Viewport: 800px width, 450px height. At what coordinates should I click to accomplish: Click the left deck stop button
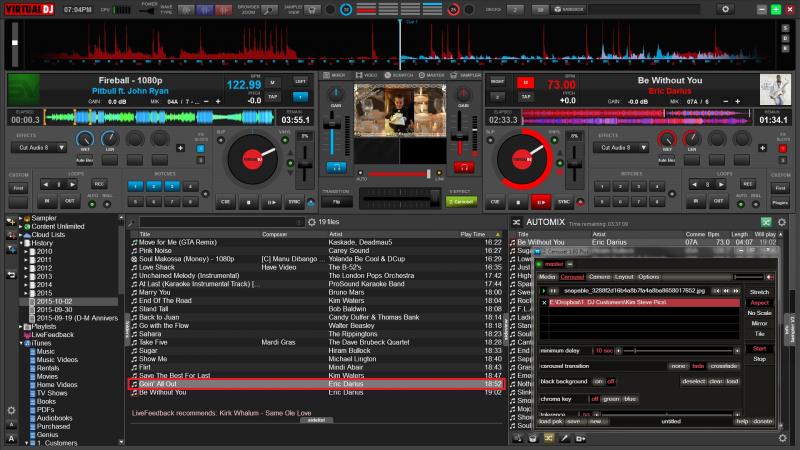248,202
